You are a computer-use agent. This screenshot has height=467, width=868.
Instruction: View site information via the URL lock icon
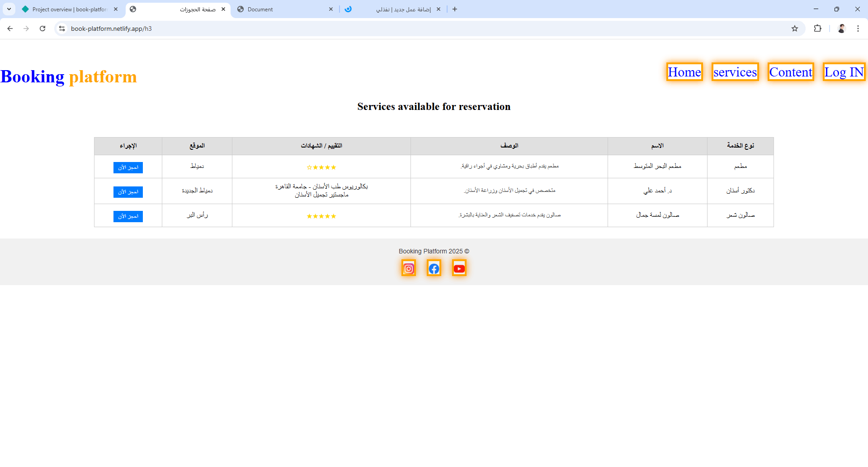[x=61, y=29]
